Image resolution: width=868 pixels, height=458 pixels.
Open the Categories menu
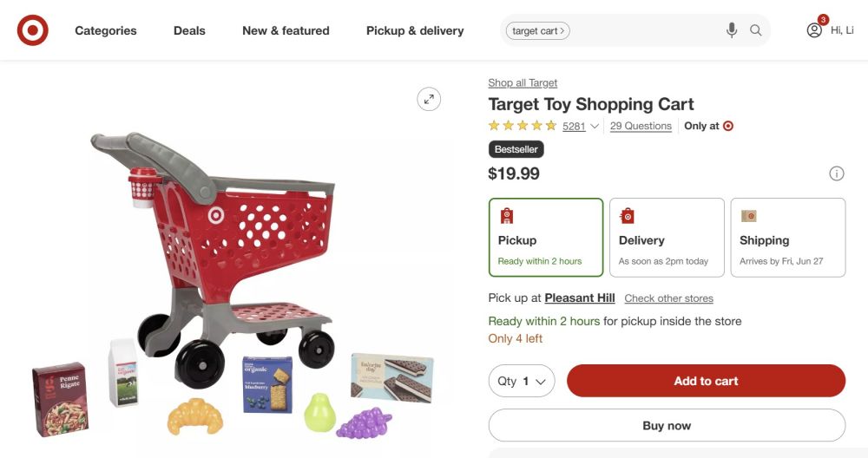106,30
